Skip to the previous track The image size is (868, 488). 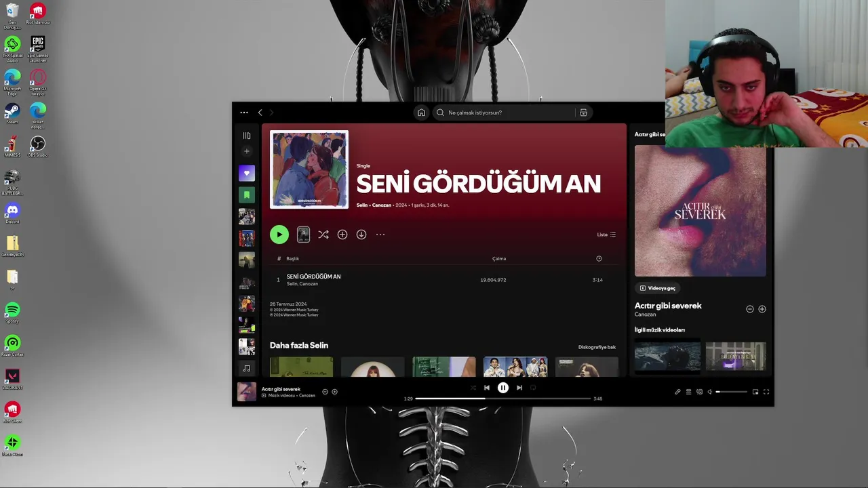487,388
